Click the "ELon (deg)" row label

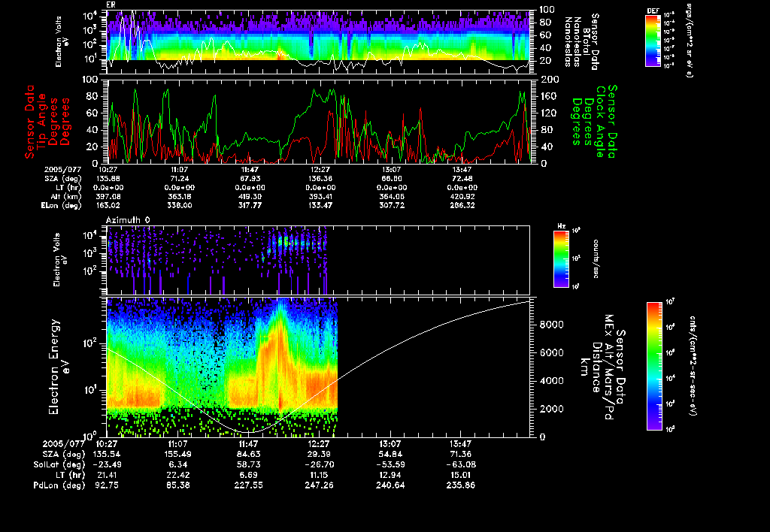point(61,206)
